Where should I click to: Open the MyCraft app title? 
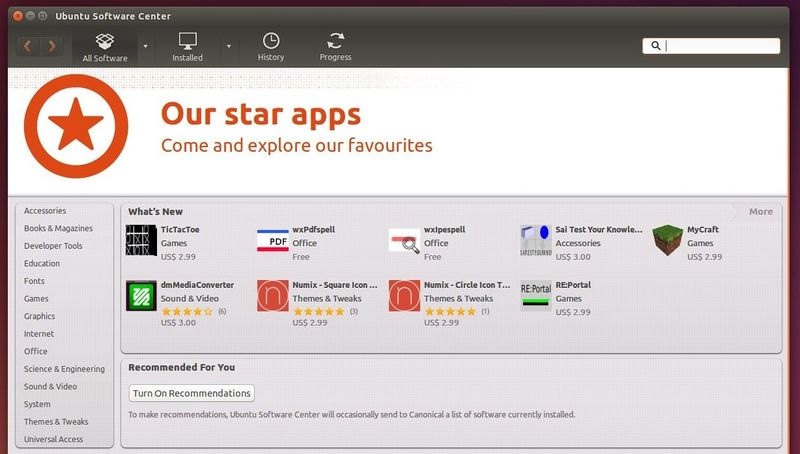(x=703, y=230)
